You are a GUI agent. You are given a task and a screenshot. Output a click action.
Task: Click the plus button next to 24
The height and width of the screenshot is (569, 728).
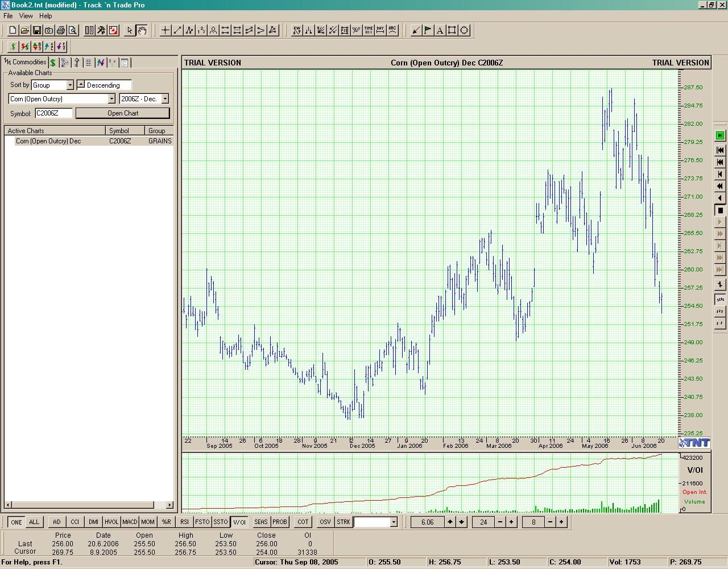[511, 522]
